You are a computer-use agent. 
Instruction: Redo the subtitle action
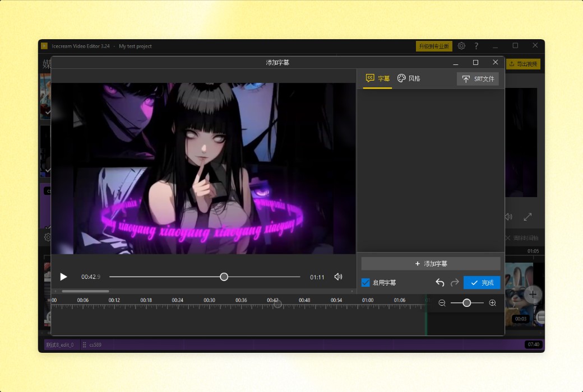(x=455, y=282)
